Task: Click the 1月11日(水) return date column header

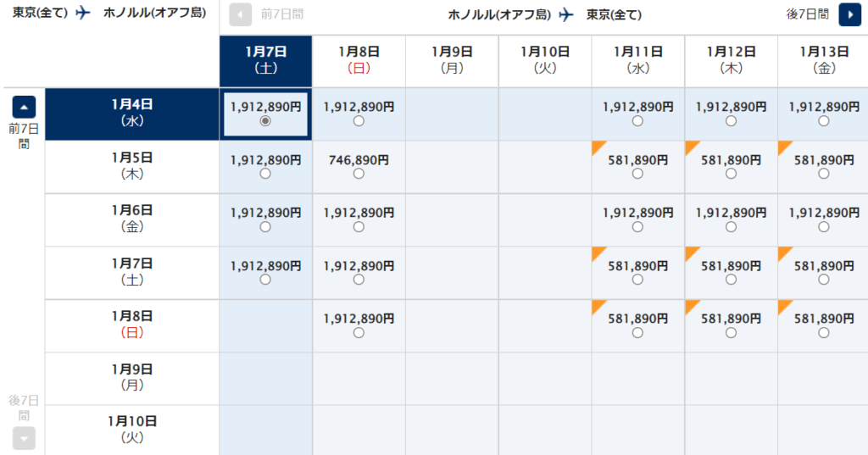Action: tap(637, 61)
